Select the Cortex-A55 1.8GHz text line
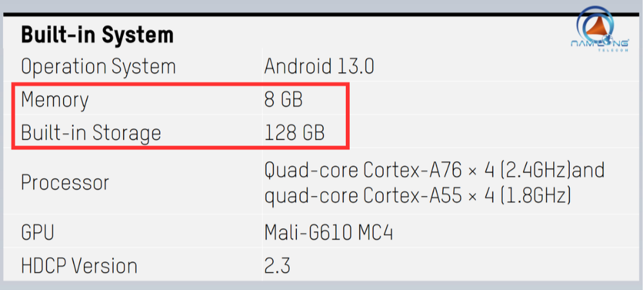 (x=418, y=195)
